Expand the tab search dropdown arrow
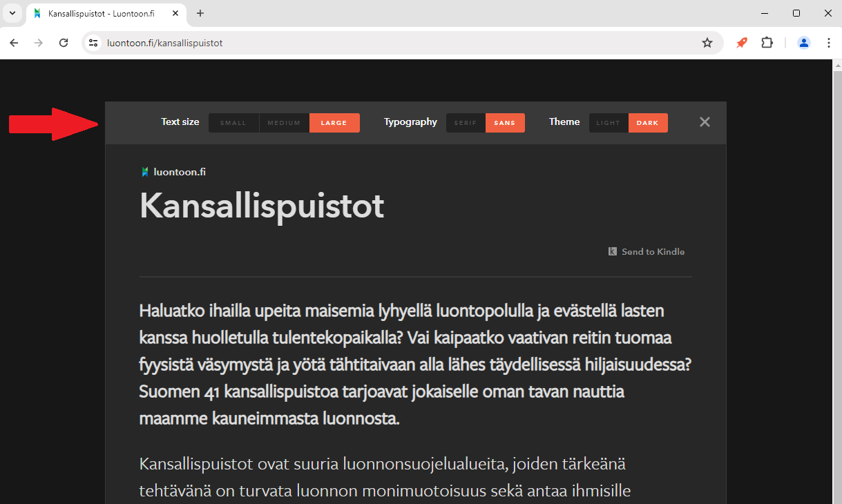Screen dimensions: 842x504 click(x=12, y=13)
